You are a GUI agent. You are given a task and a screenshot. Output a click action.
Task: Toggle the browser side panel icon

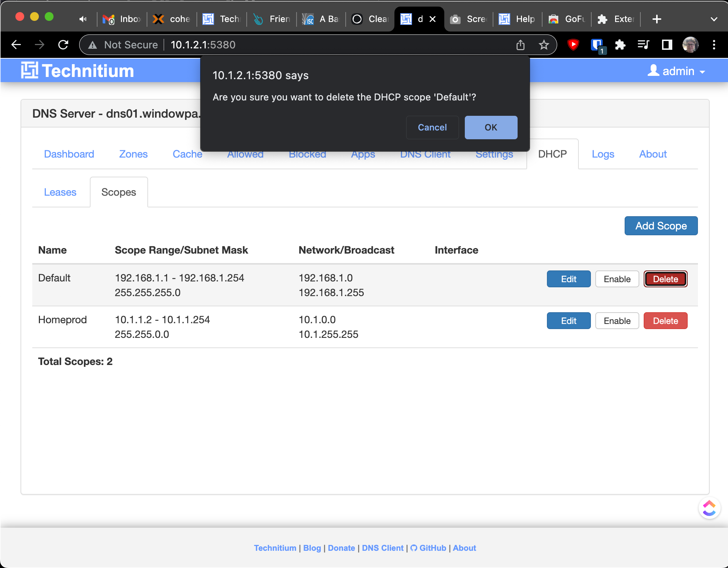pos(667,45)
